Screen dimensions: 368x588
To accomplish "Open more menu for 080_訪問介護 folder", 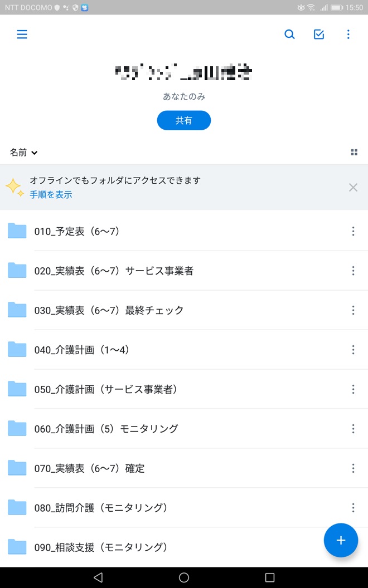I will (353, 508).
